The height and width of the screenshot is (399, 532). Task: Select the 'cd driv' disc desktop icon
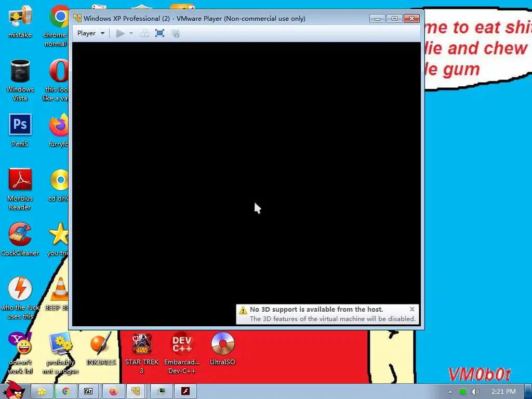click(58, 185)
